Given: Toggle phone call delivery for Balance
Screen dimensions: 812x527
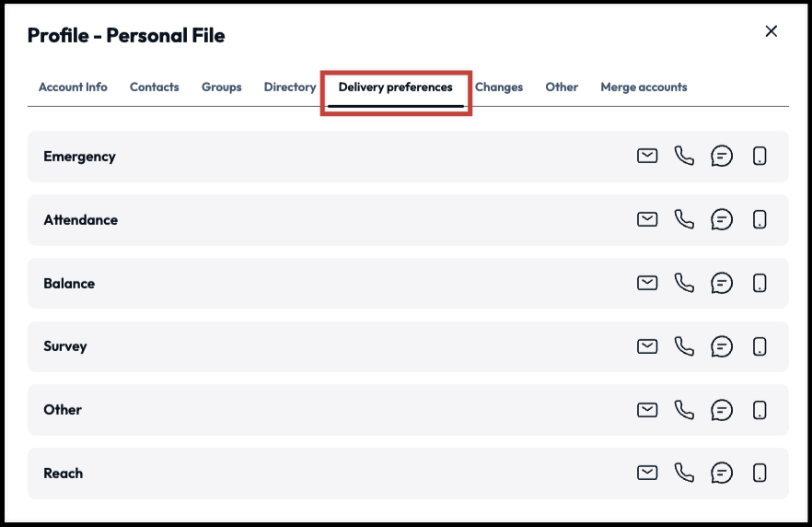Looking at the screenshot, I should [684, 283].
